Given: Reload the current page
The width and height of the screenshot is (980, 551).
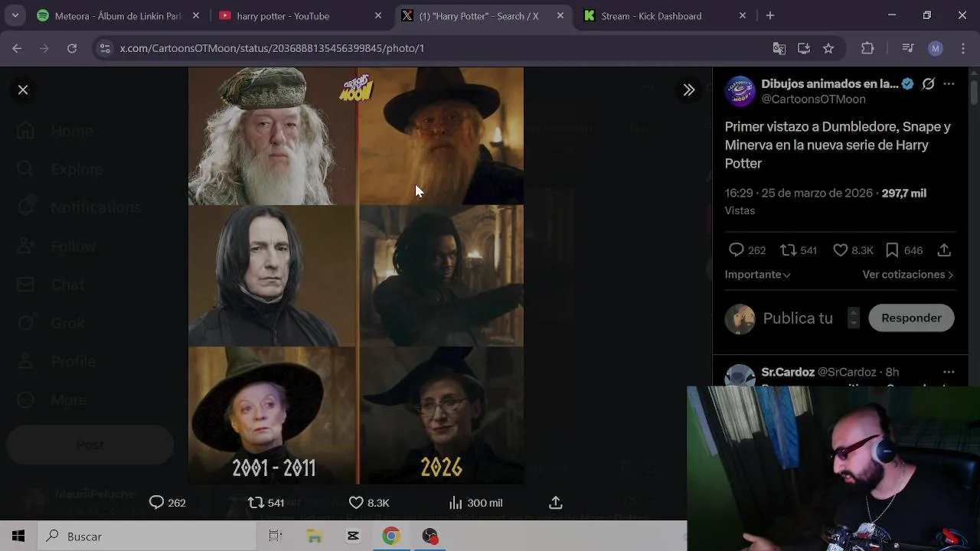Looking at the screenshot, I should click(72, 48).
